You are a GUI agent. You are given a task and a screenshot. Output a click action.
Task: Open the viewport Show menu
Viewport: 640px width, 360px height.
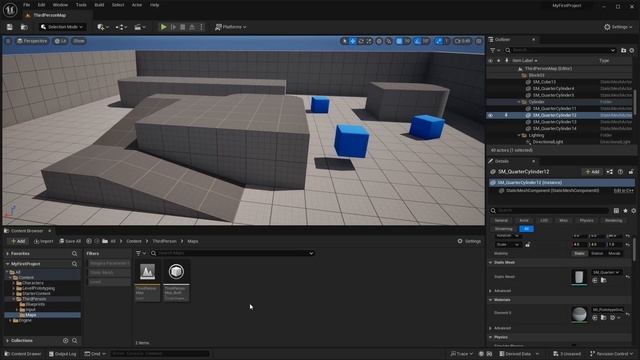[79, 41]
